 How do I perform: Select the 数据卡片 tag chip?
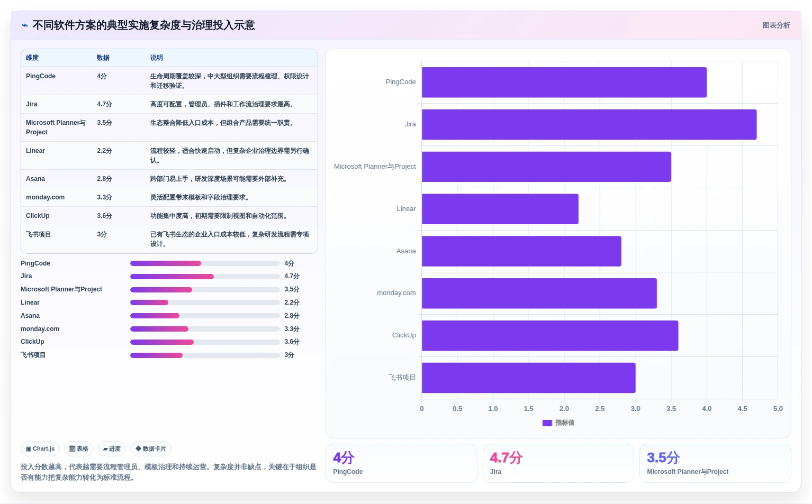pyautogui.click(x=151, y=448)
